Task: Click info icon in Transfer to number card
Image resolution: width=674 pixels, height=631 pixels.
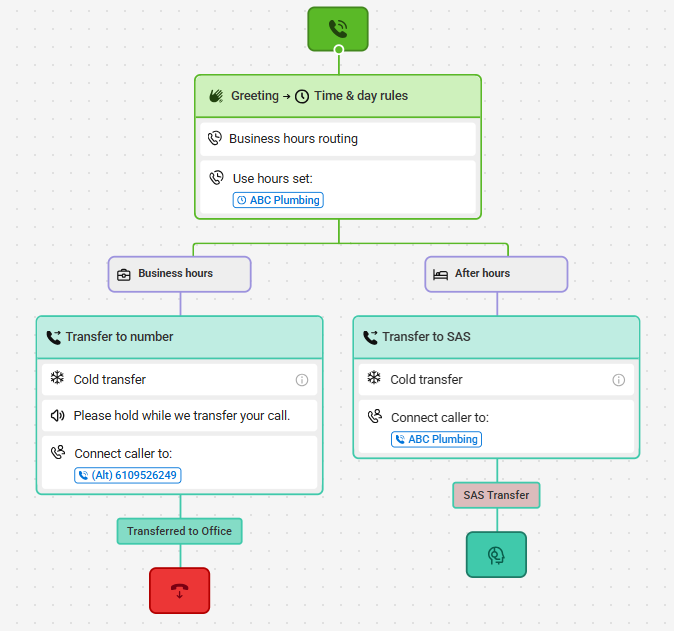Action: click(x=302, y=380)
